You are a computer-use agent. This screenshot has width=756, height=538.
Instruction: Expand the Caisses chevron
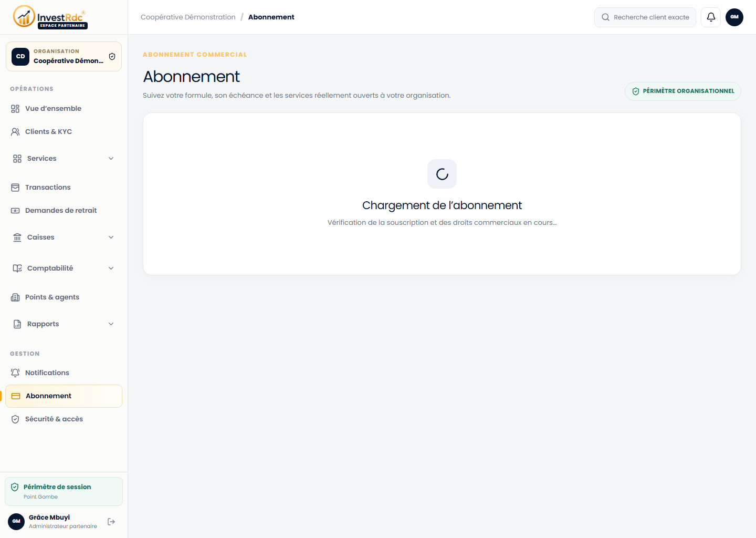tap(111, 237)
